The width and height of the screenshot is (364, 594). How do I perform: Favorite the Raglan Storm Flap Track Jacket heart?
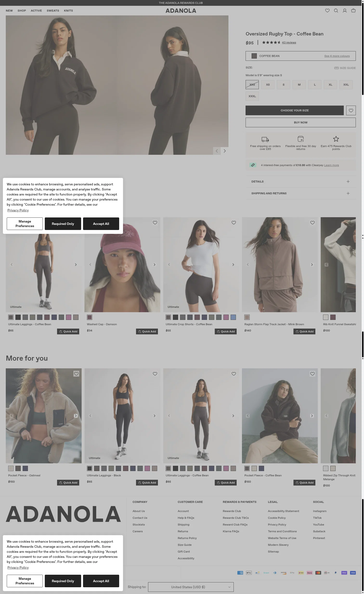click(312, 223)
